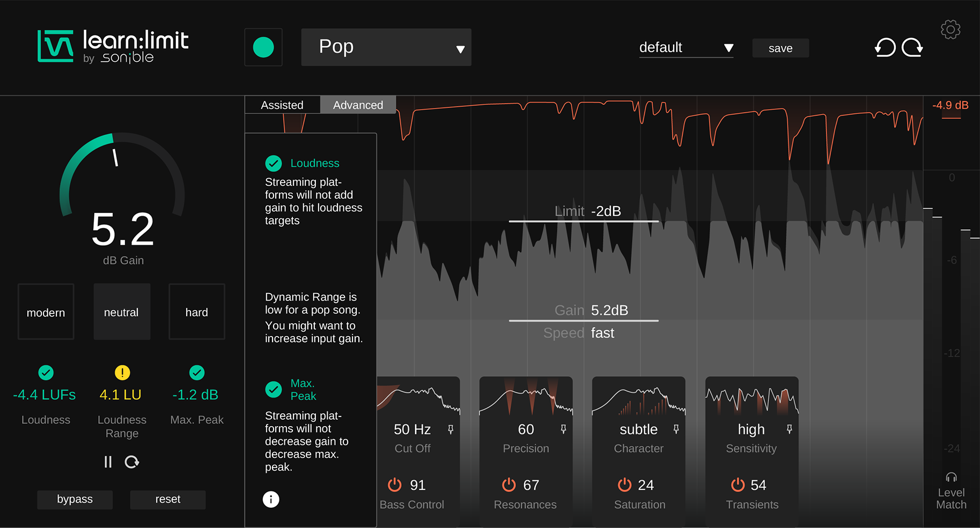Screen dimensions: 980x528
Task: Disable the Resonances module
Action: (509, 485)
